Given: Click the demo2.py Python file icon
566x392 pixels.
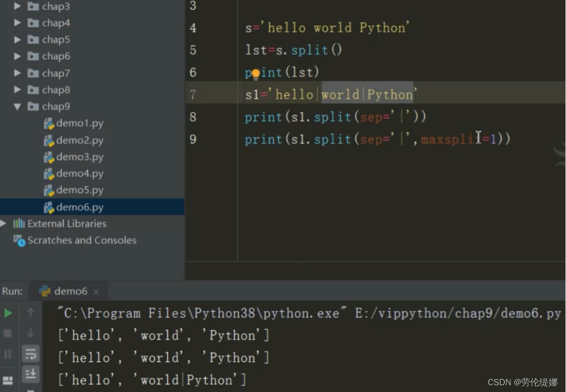Looking at the screenshot, I should tap(48, 140).
